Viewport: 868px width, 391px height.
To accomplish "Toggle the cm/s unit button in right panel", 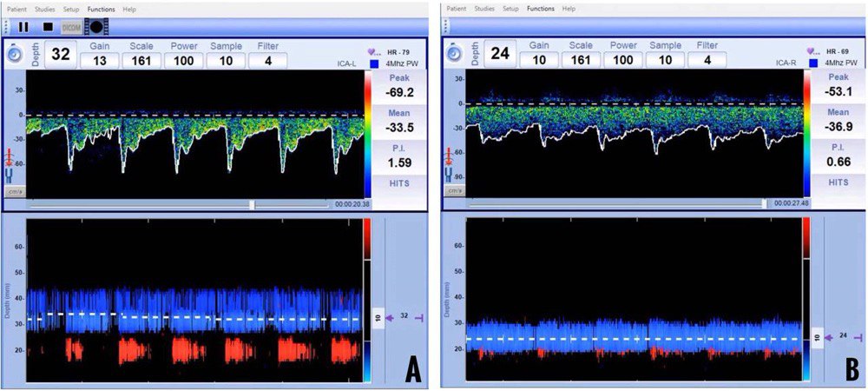I will tap(454, 191).
